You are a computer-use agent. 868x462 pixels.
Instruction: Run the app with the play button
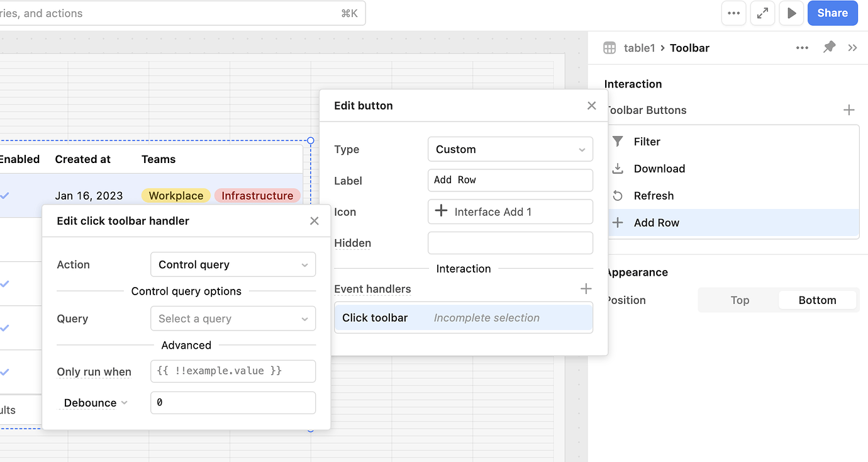[791, 13]
